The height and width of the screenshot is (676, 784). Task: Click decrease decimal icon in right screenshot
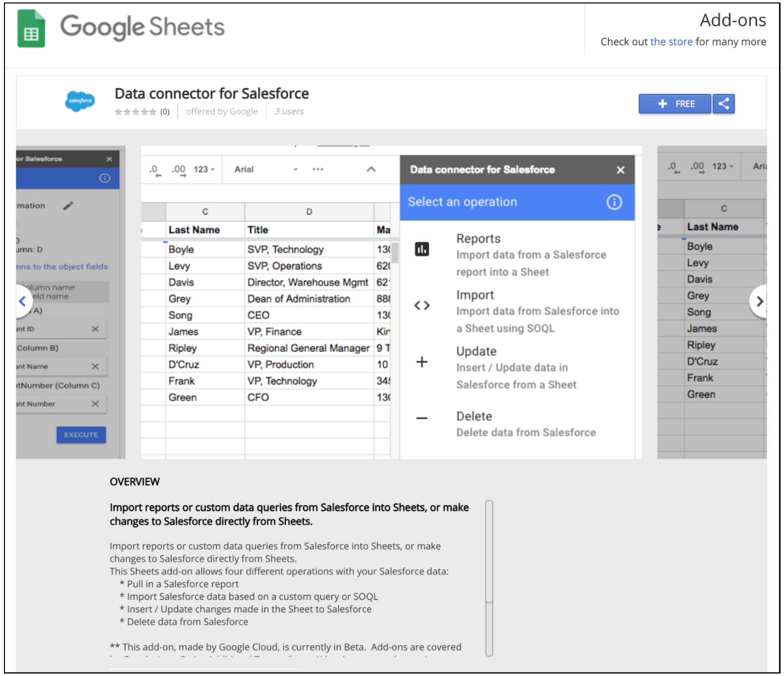[x=673, y=167]
